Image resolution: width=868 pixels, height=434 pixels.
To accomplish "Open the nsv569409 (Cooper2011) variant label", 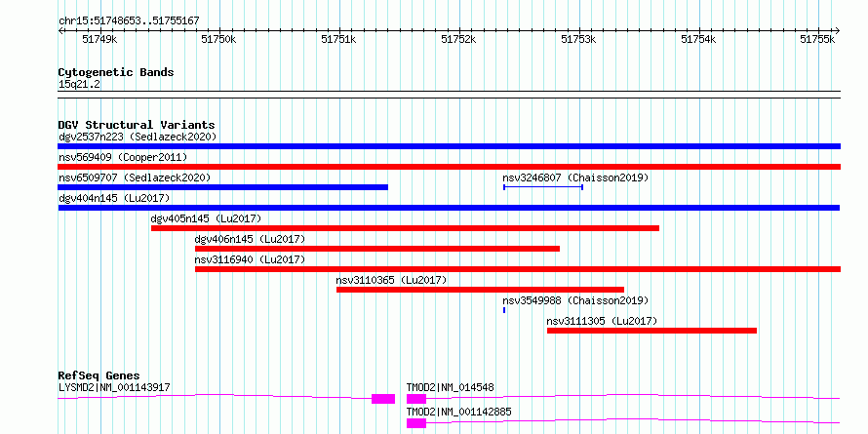I will [x=123, y=157].
